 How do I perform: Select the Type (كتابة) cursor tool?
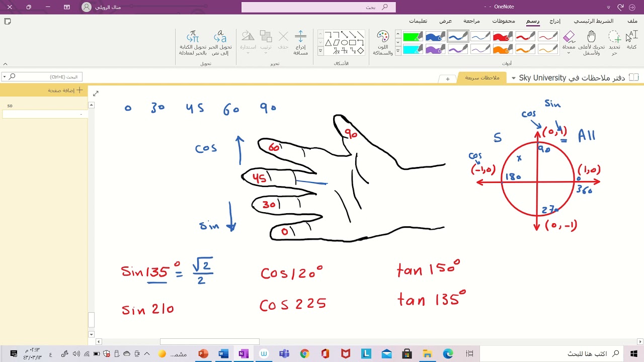click(631, 41)
